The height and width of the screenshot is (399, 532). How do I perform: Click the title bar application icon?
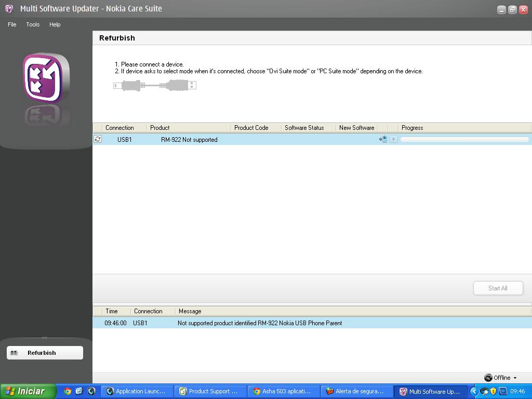pyautogui.click(x=9, y=8)
